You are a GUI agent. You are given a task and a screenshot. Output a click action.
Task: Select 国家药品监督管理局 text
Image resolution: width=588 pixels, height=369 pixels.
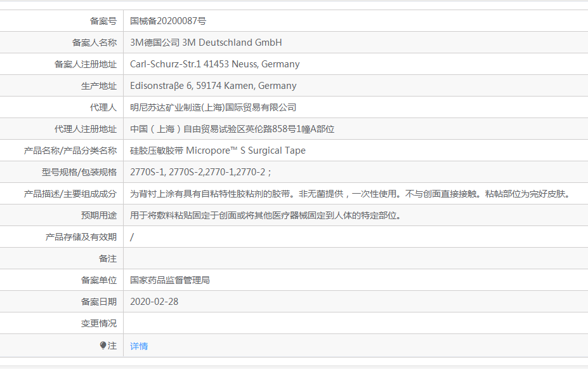[x=170, y=280]
